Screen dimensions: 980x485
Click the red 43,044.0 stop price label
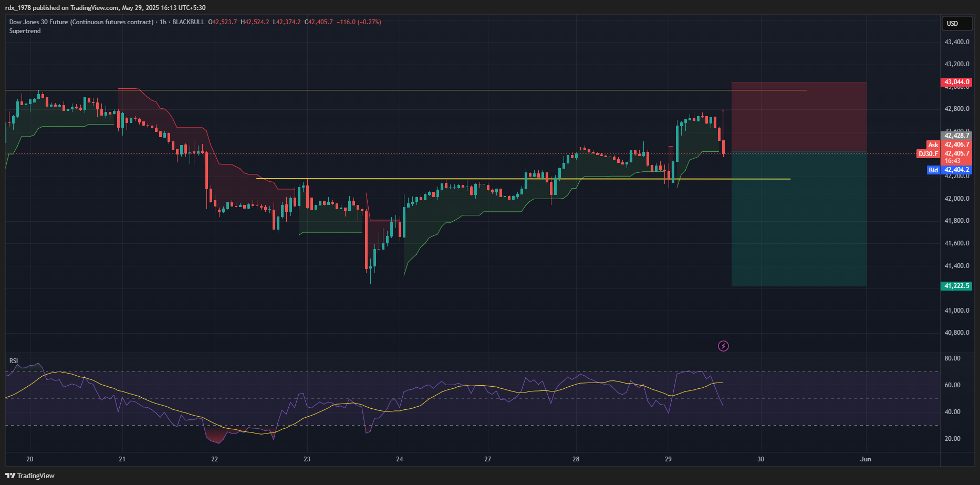point(957,82)
